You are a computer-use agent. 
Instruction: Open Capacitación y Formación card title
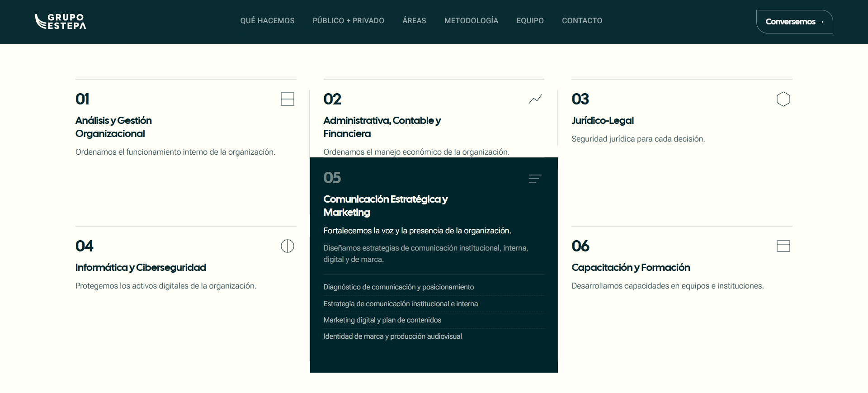(x=631, y=268)
